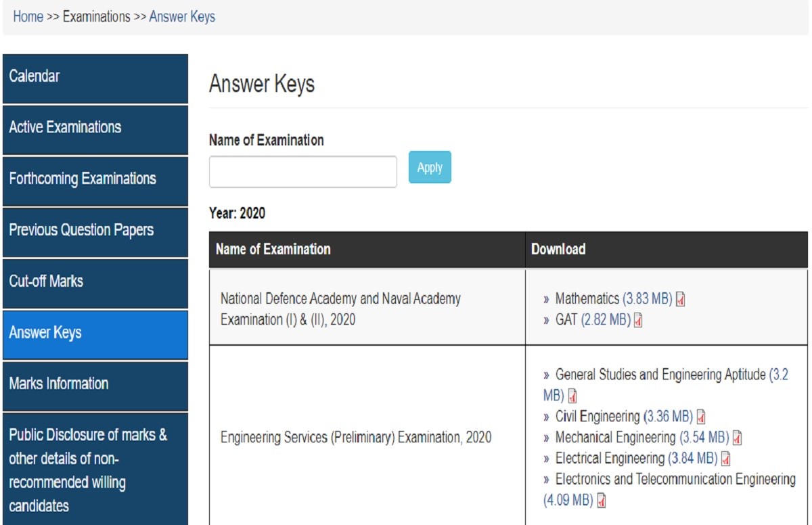This screenshot has height=525, width=812.
Task: Click PDF icon next to Electrical Engineering
Action: [x=725, y=459]
